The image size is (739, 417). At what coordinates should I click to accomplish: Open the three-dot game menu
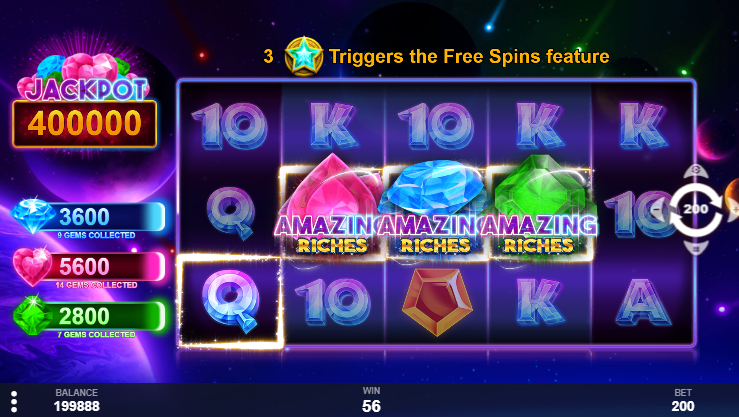[x=14, y=401]
